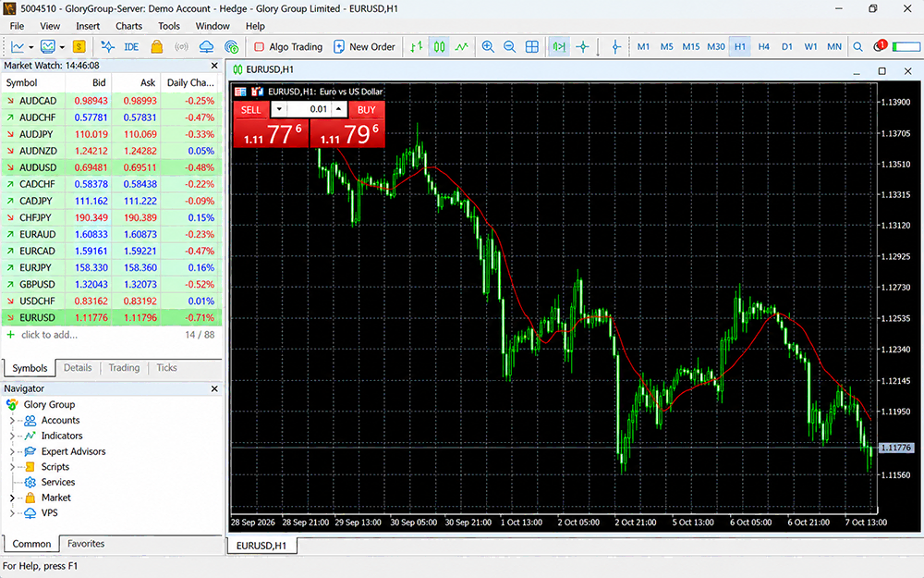Click the 0.01 volume input field
The width and height of the screenshot is (924, 578).
[310, 110]
